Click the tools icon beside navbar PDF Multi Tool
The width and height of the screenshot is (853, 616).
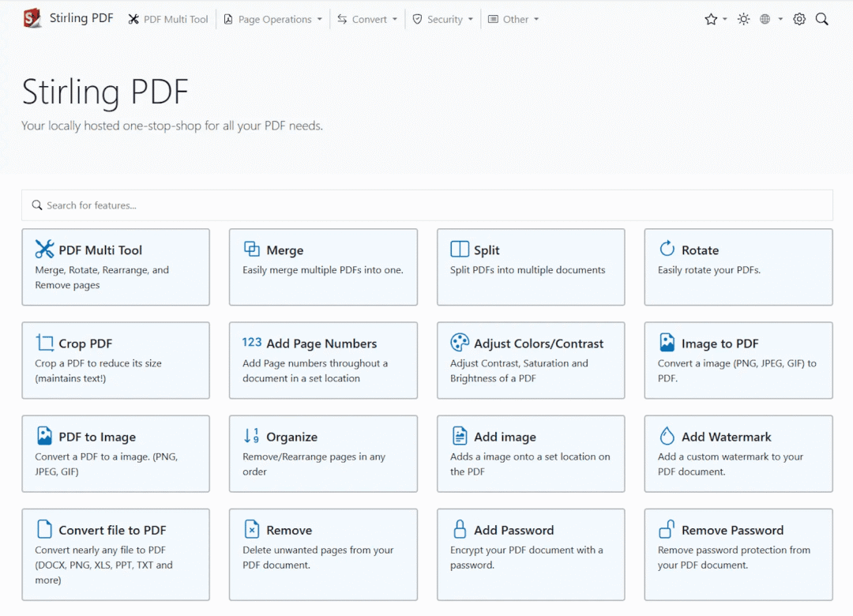[133, 19]
